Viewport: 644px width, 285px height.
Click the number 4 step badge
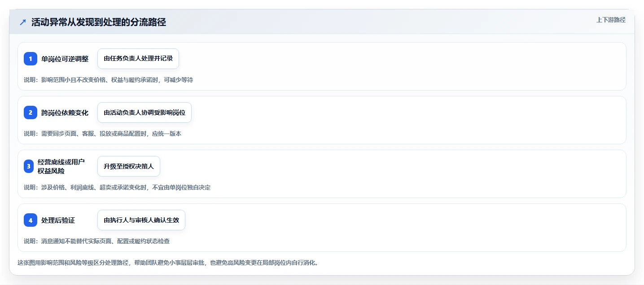pyautogui.click(x=31, y=220)
